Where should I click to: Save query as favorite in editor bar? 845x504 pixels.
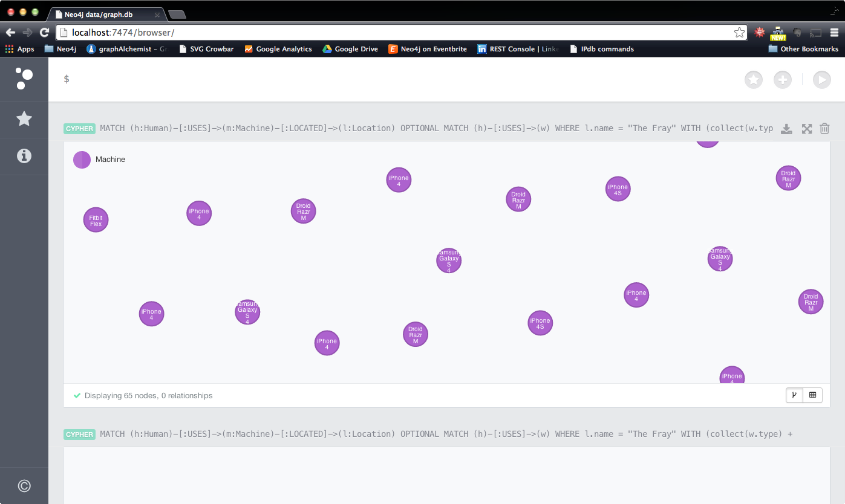point(754,79)
